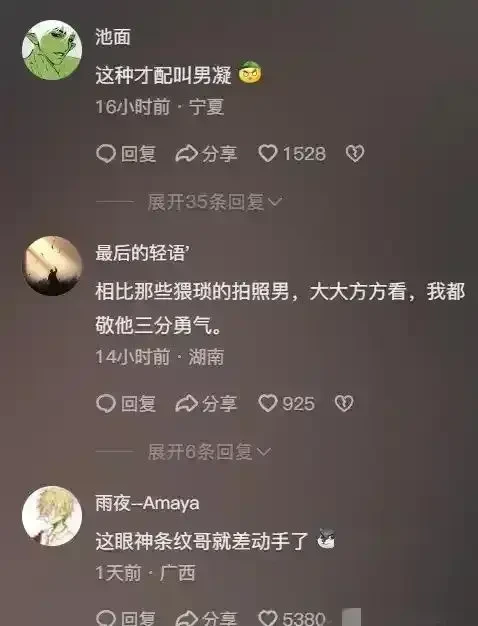The width and height of the screenshot is (478, 626).
Task: Tap the username 雨夜-Amaya
Action: click(147, 503)
